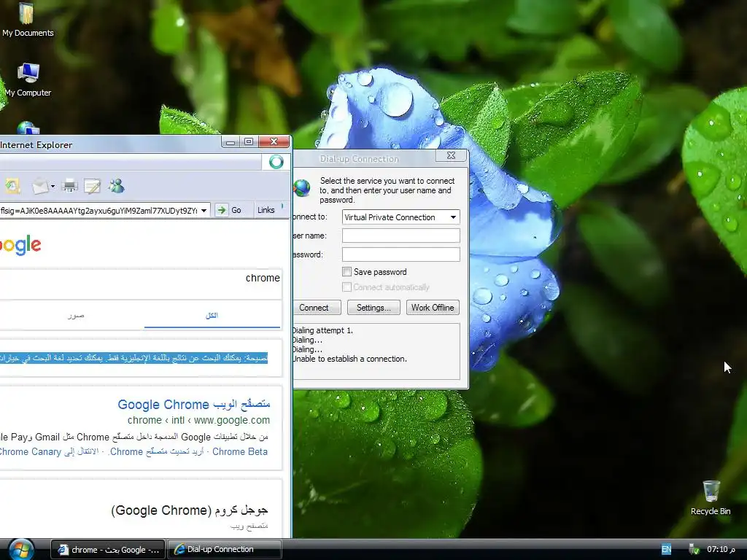Focus the User name input field

(400, 236)
